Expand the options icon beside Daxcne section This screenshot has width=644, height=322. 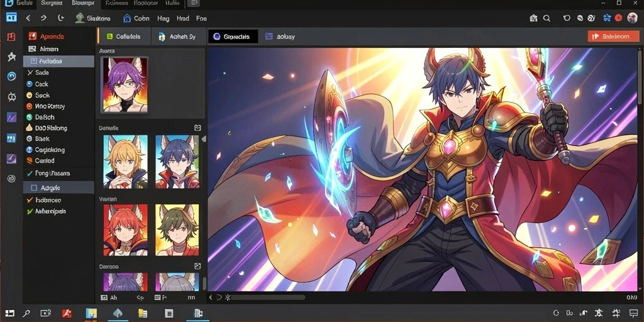(197, 266)
